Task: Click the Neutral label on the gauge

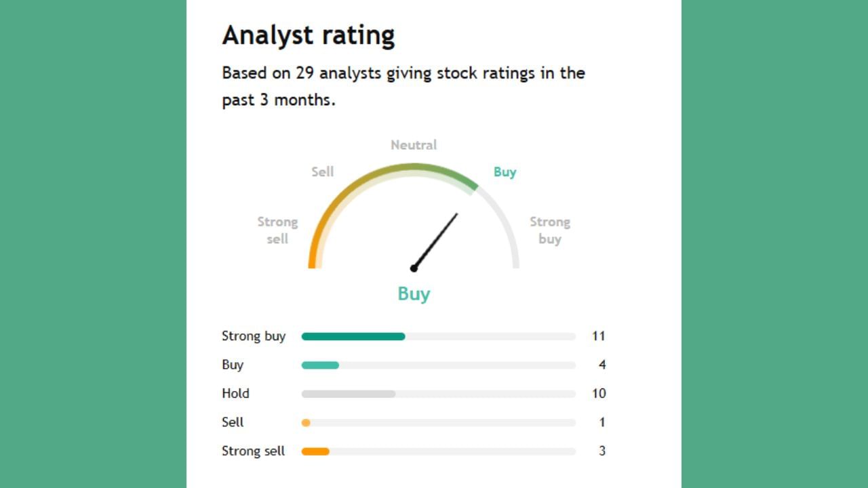Action: [414, 145]
